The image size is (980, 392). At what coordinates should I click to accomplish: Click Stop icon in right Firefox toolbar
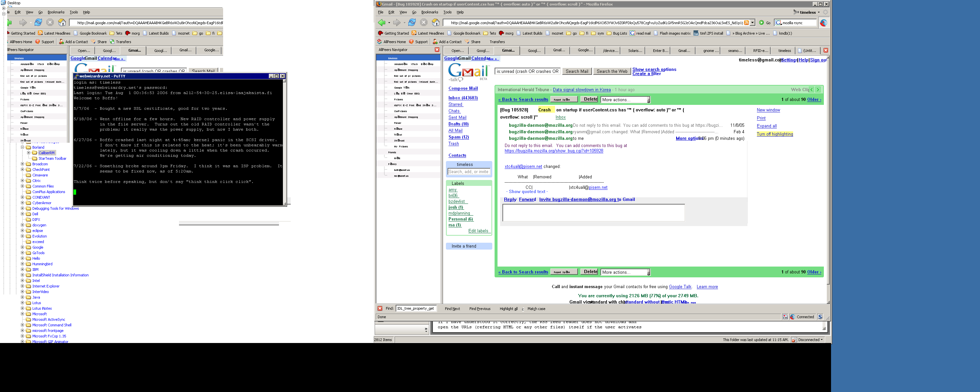pyautogui.click(x=423, y=23)
